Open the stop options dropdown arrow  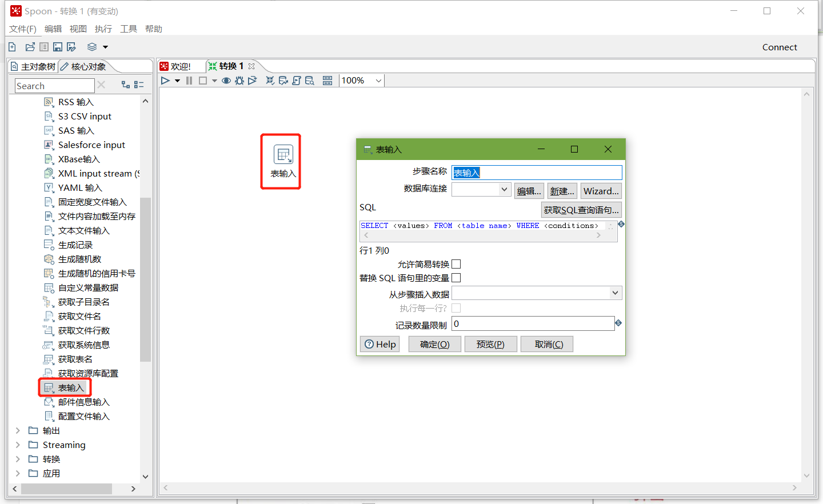(x=214, y=81)
